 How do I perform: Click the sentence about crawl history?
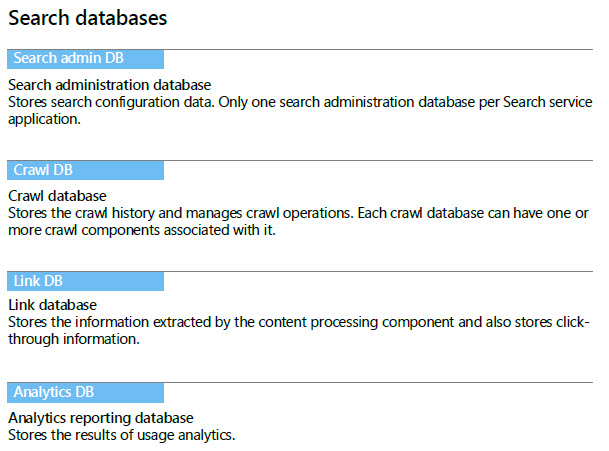tap(181, 213)
